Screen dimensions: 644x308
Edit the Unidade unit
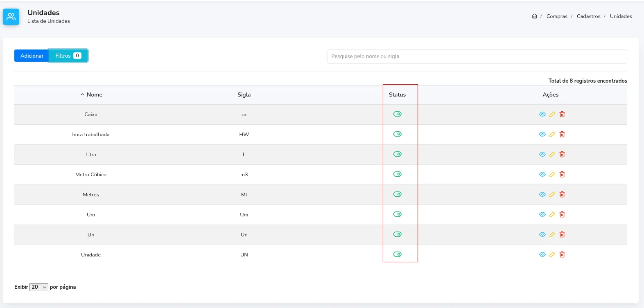pos(552,255)
